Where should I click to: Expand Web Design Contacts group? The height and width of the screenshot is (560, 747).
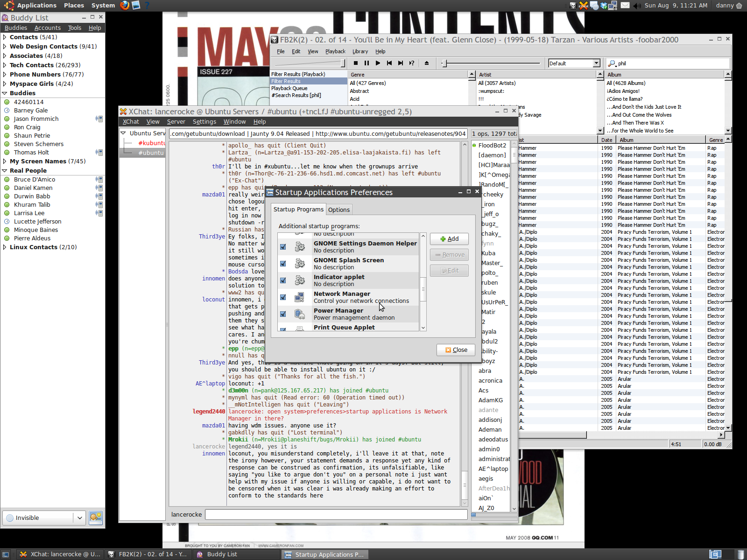click(x=5, y=46)
